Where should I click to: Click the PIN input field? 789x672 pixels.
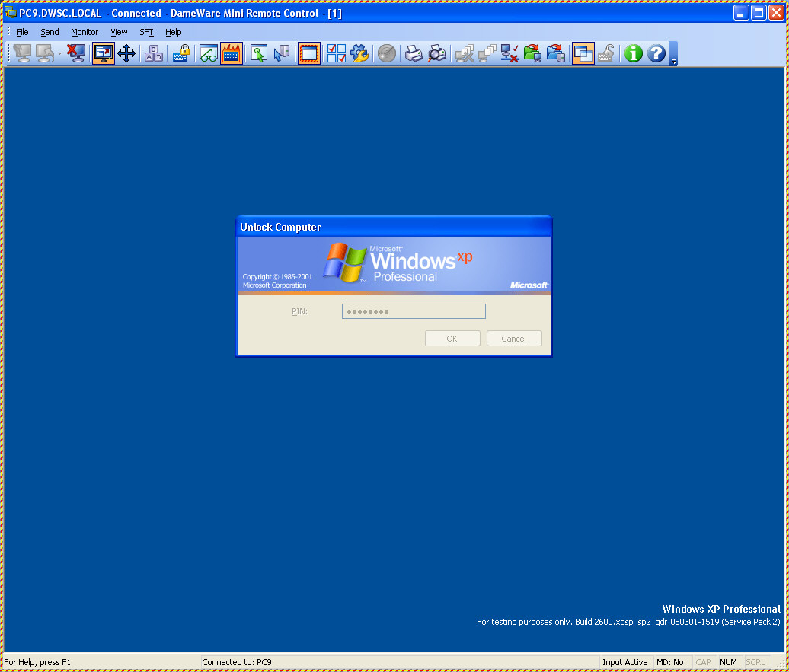click(414, 311)
